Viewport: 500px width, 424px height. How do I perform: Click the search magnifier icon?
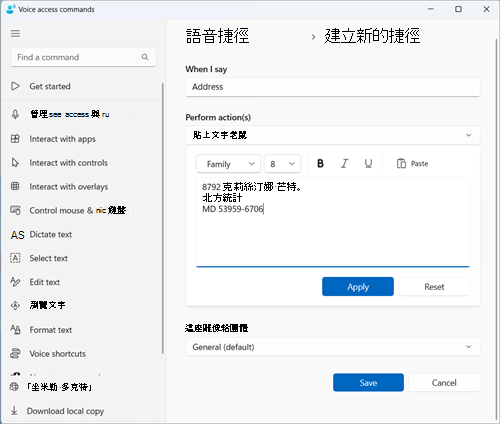point(145,57)
